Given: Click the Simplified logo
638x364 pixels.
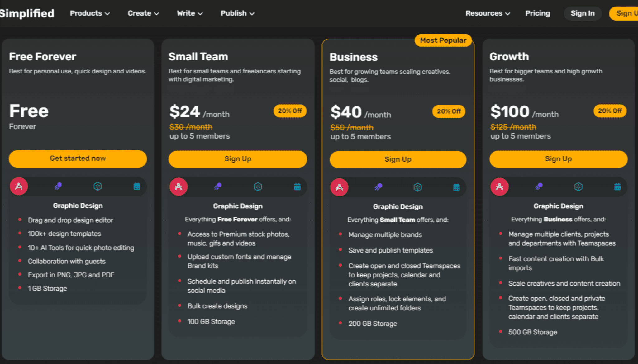Looking at the screenshot, I should point(27,13).
